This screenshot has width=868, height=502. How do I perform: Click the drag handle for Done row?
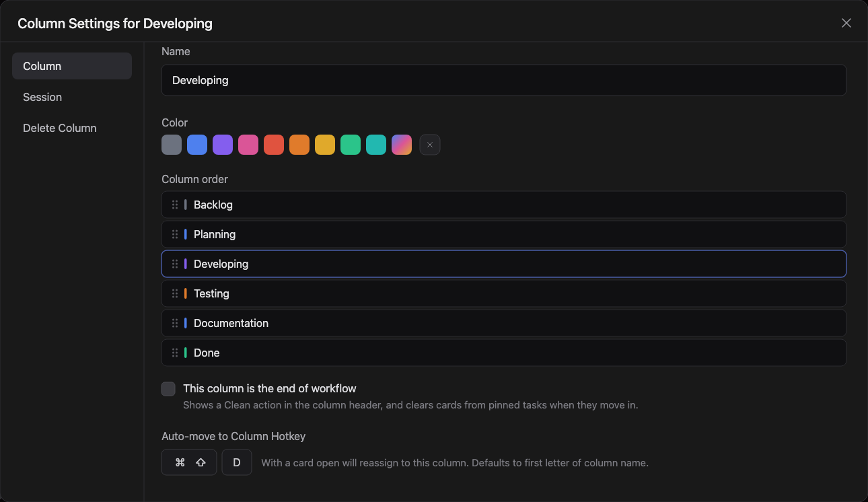click(x=175, y=353)
